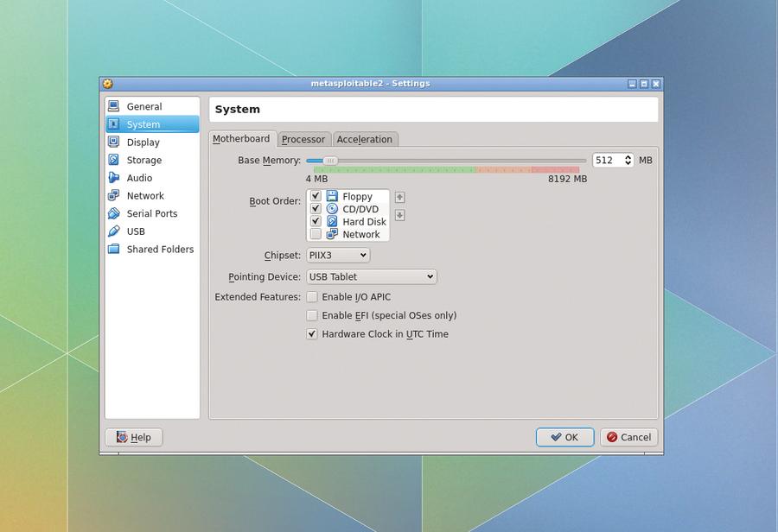
Task: Switch to the Acceleration tab
Action: tap(364, 139)
